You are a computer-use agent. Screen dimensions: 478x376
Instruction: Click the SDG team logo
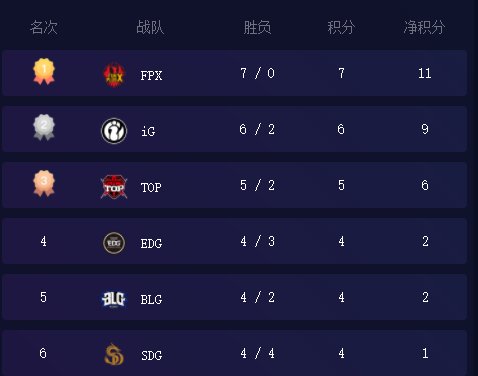pyautogui.click(x=114, y=354)
